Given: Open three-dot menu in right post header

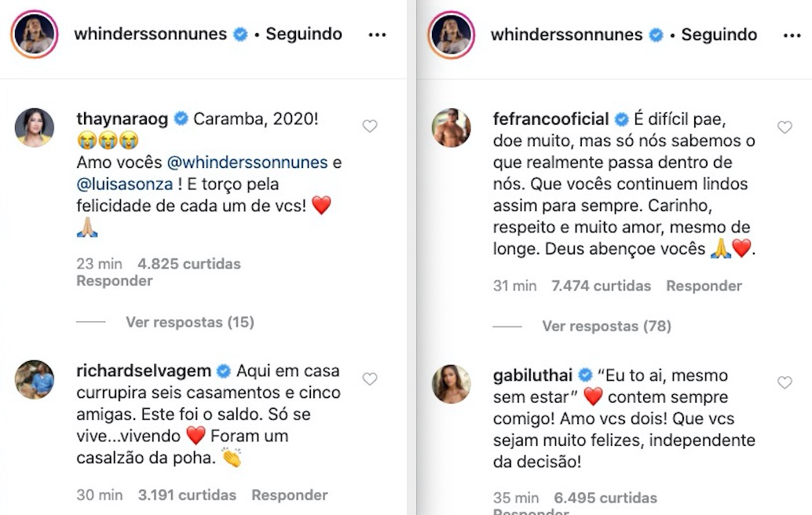Looking at the screenshot, I should (792, 35).
